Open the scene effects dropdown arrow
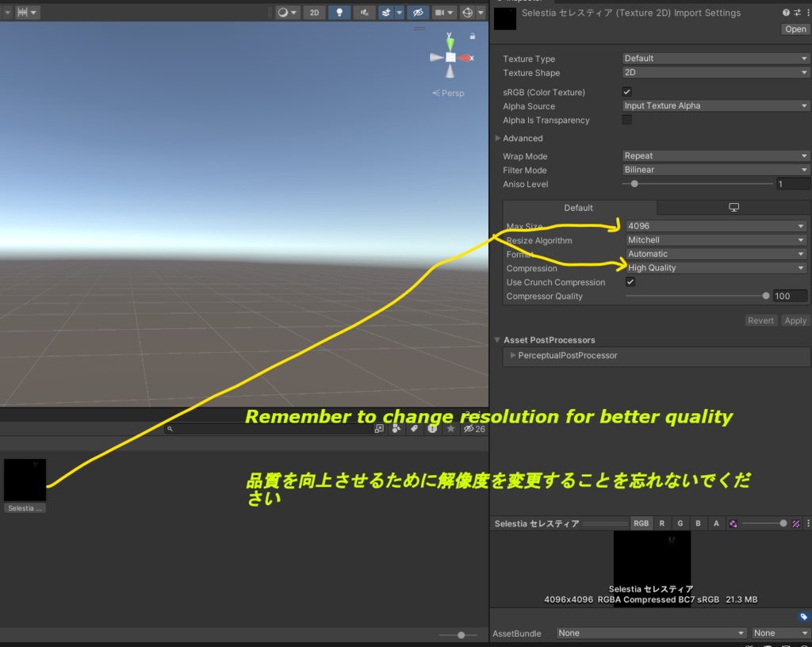This screenshot has height=647, width=812. (x=400, y=13)
